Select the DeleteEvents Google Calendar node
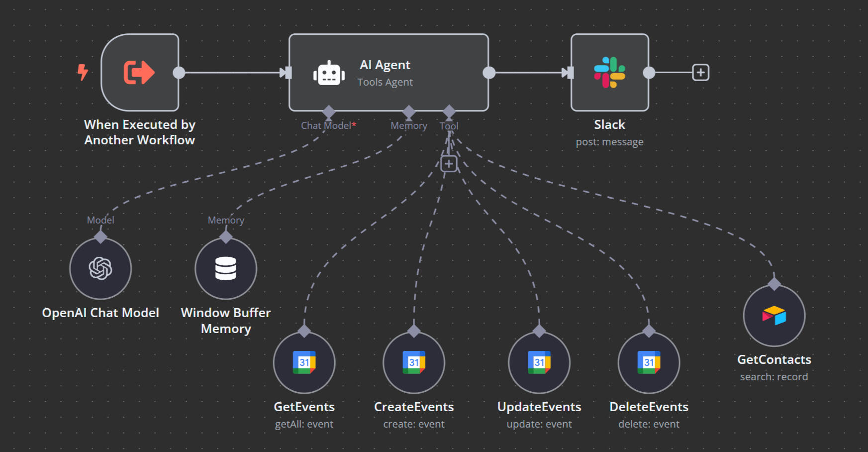 pos(649,363)
